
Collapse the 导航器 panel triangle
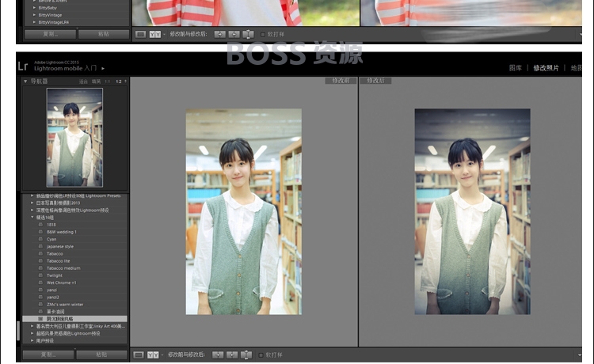(25, 81)
